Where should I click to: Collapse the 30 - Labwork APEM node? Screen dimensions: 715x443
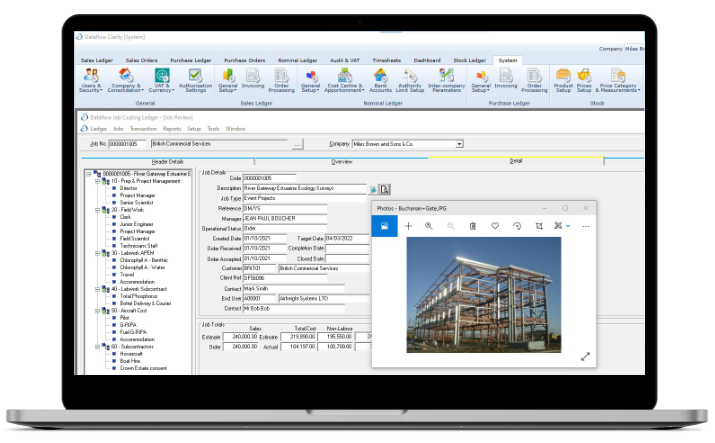(97, 253)
